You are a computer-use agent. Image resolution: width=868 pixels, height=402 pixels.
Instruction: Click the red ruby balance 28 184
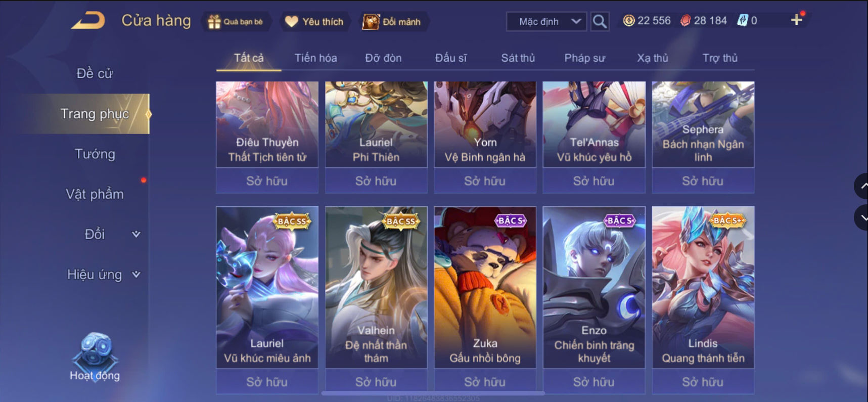point(703,21)
